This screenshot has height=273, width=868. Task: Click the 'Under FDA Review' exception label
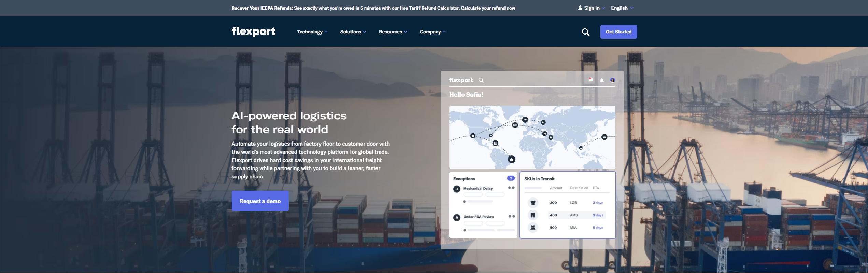(x=478, y=217)
